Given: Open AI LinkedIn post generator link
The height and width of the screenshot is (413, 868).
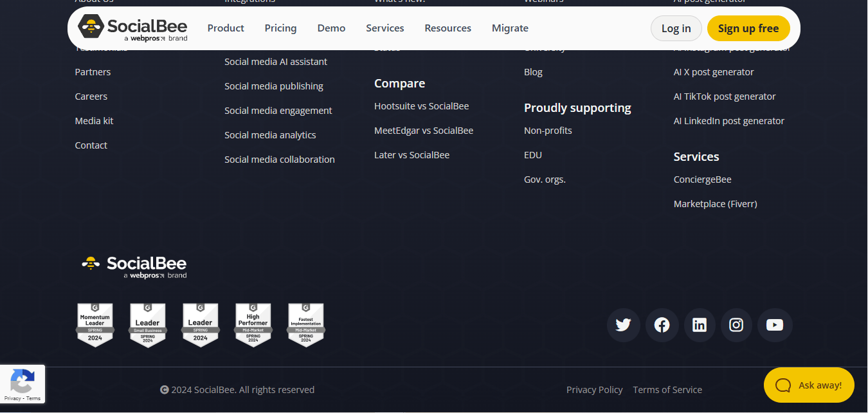Looking at the screenshot, I should [x=729, y=121].
